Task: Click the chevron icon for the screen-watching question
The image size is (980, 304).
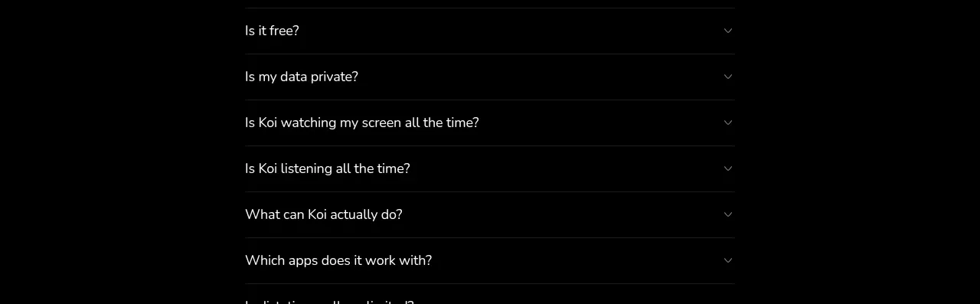Action: point(728,123)
